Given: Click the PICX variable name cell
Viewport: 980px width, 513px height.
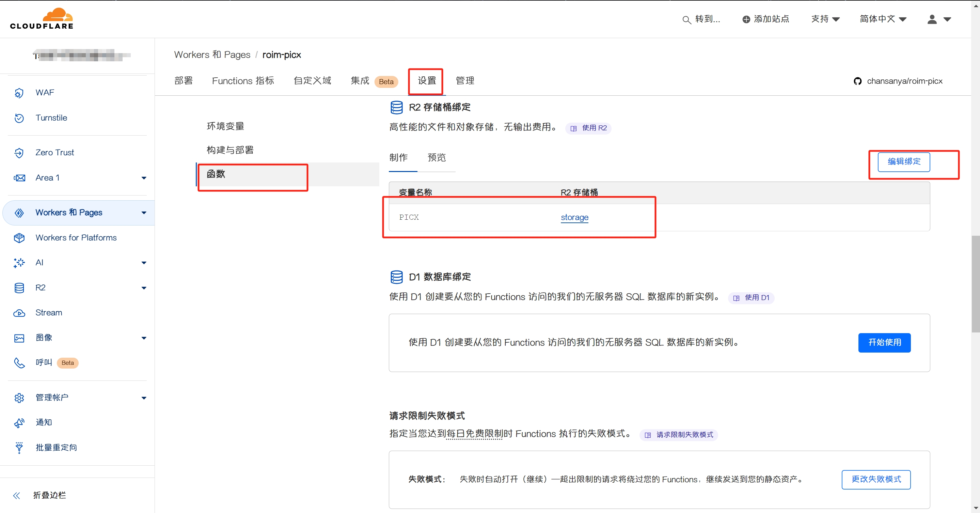Looking at the screenshot, I should click(409, 217).
